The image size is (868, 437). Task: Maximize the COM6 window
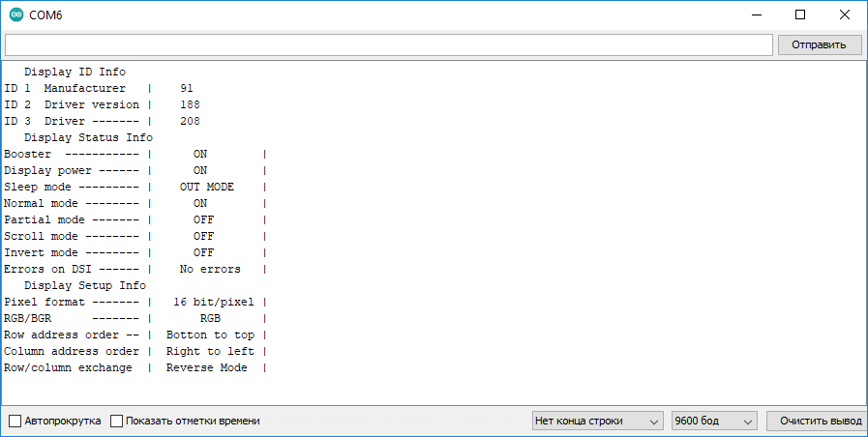click(x=800, y=15)
